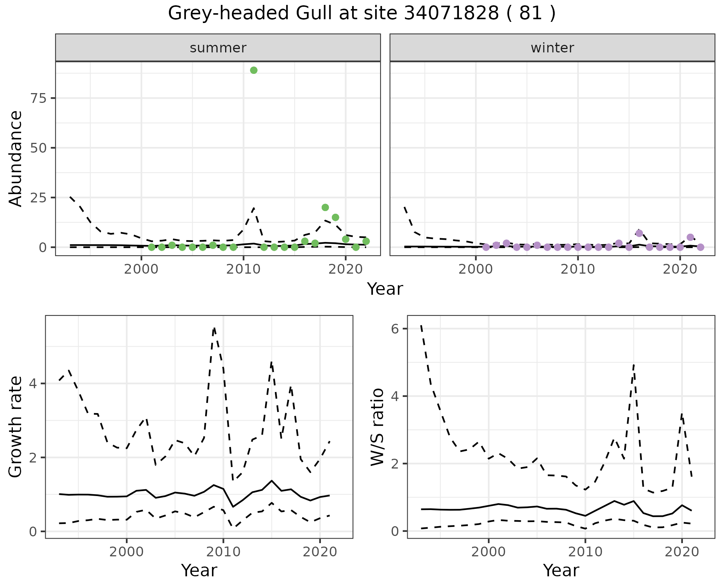The width and height of the screenshot is (724, 588).
Task: Click the purple winter point near 2021
Action: pyautogui.click(x=690, y=237)
